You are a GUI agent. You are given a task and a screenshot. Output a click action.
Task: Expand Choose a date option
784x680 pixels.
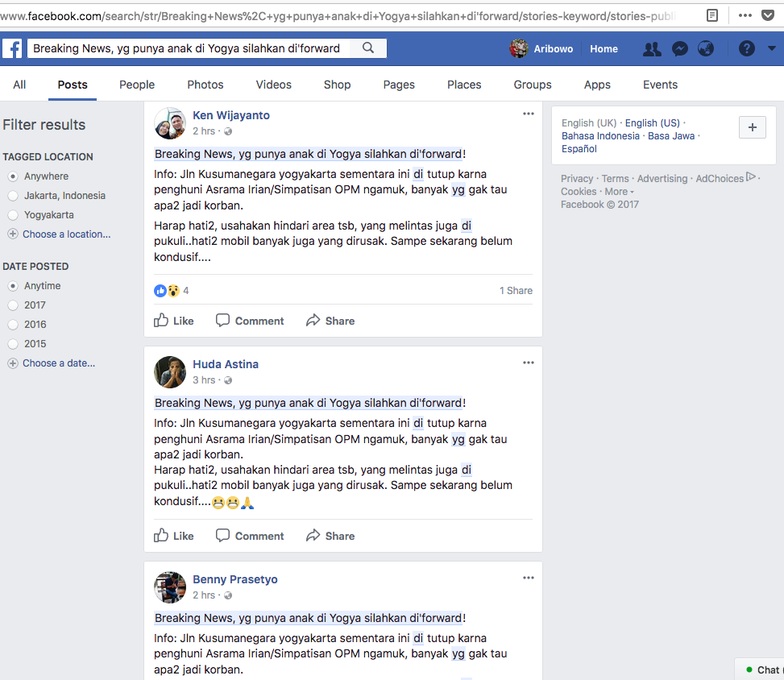pyautogui.click(x=52, y=363)
